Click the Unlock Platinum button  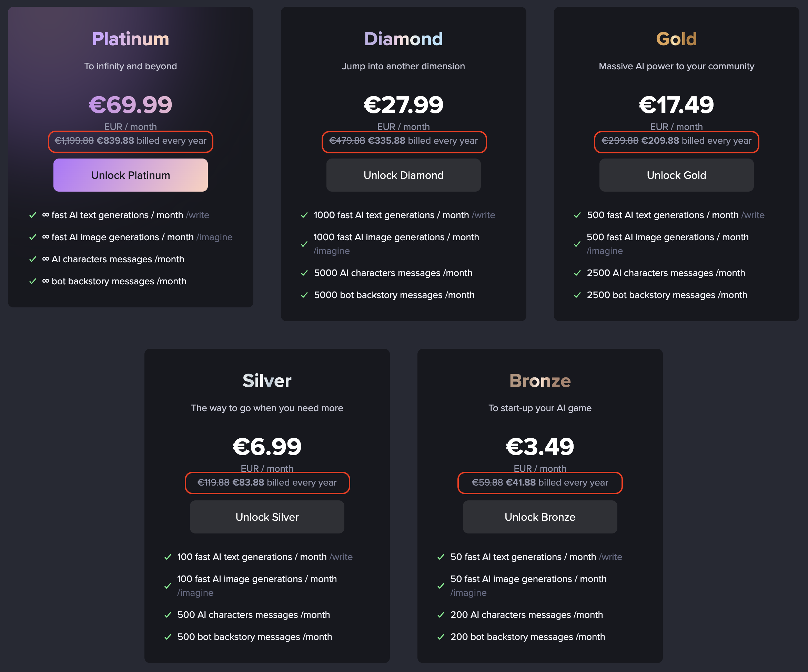pyautogui.click(x=130, y=175)
